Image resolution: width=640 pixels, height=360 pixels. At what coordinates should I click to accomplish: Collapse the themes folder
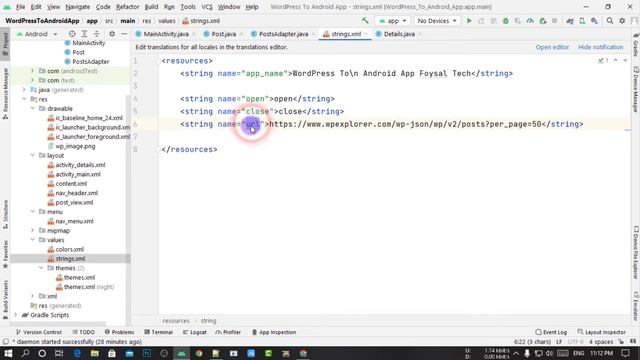point(41,268)
